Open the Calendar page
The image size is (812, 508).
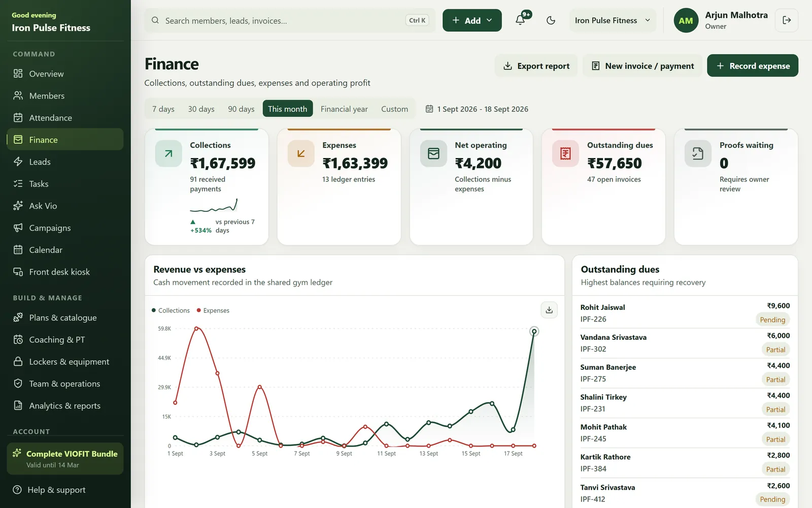point(65,250)
